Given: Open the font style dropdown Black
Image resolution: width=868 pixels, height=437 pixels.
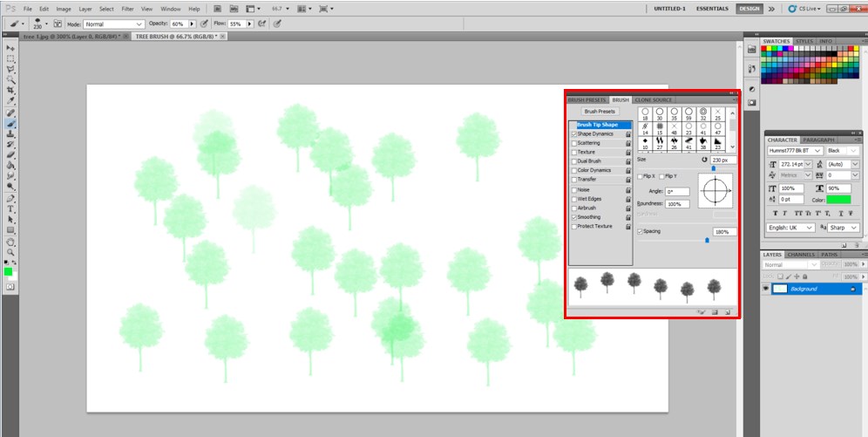Looking at the screenshot, I should pos(842,151).
